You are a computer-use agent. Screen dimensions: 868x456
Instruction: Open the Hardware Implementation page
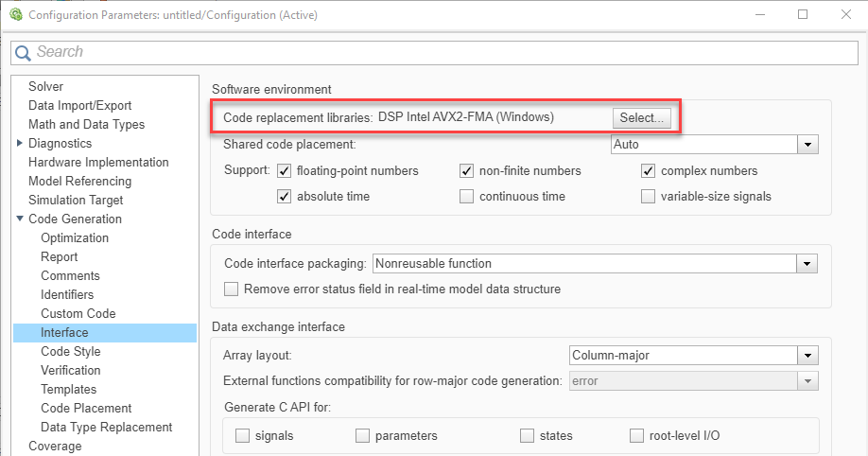pyautogui.click(x=98, y=163)
